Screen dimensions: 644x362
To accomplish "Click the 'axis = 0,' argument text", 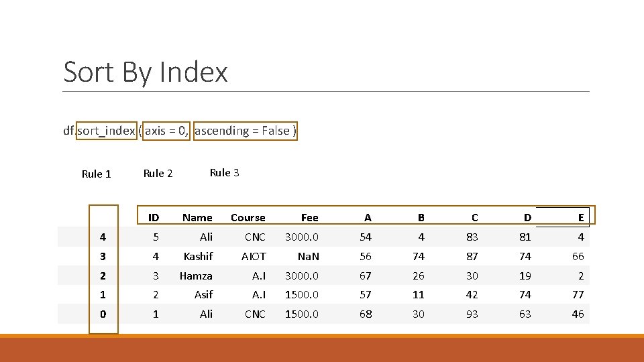I will click(166, 131).
